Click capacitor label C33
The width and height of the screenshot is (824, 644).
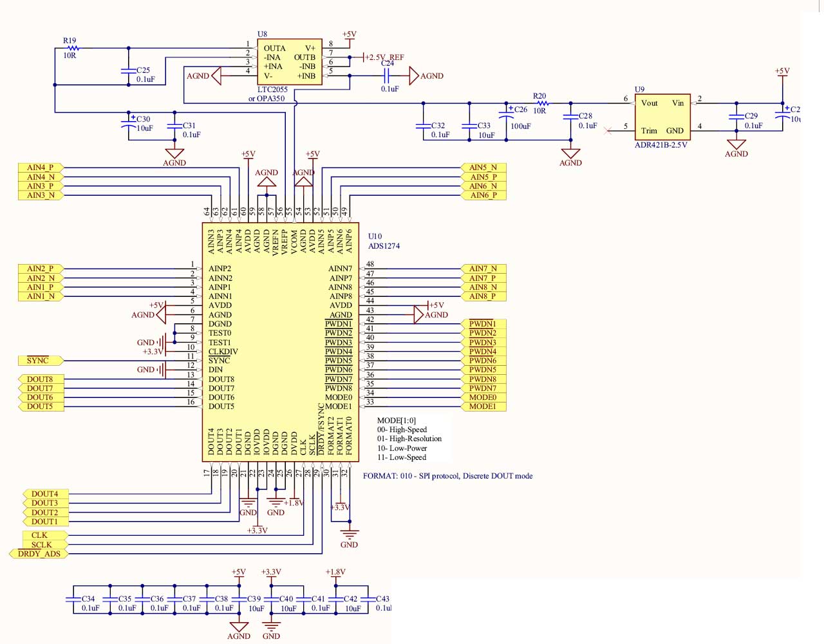tap(484, 126)
